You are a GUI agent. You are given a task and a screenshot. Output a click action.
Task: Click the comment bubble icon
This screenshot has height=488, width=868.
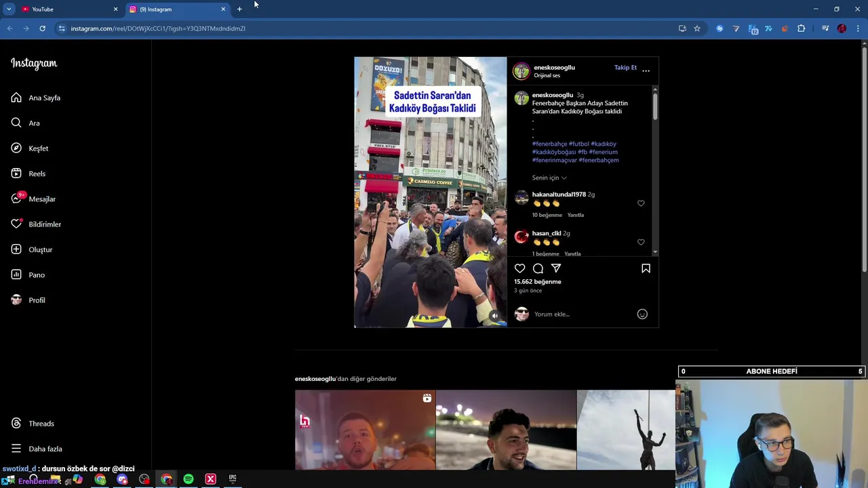[x=538, y=268]
